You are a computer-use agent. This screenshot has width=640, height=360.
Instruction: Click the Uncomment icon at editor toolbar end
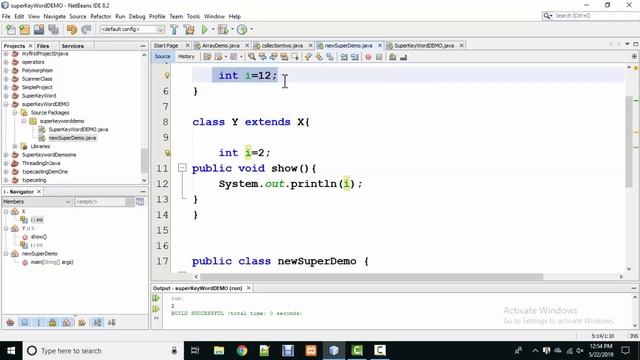tap(404, 57)
